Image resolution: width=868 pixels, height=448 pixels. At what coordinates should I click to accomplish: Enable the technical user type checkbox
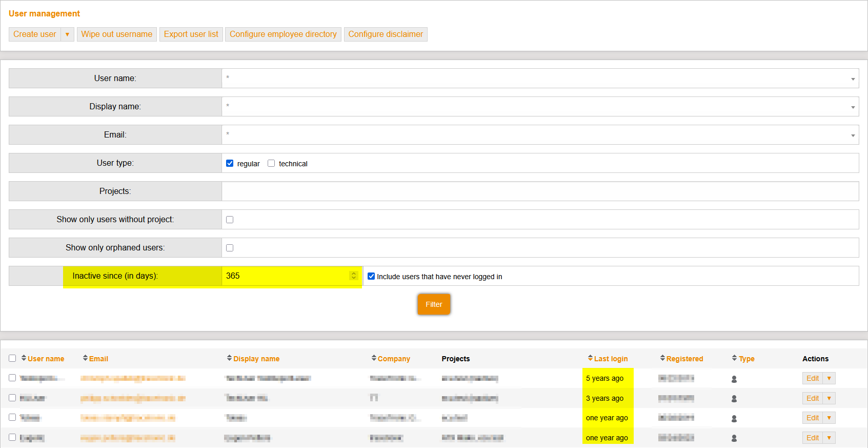271,163
